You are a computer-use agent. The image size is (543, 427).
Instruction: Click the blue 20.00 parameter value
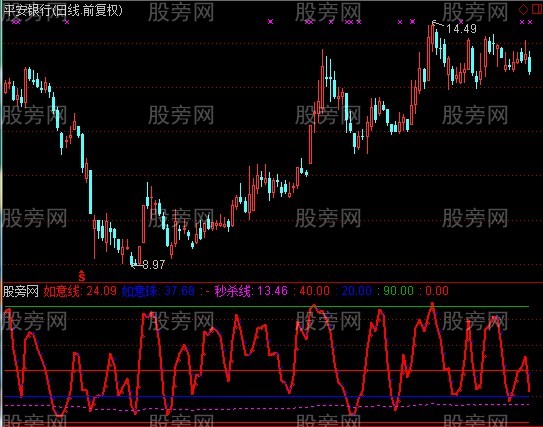click(x=357, y=291)
